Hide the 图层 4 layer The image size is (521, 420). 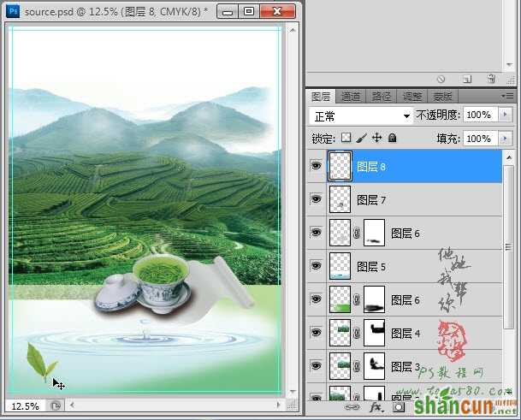(x=316, y=332)
